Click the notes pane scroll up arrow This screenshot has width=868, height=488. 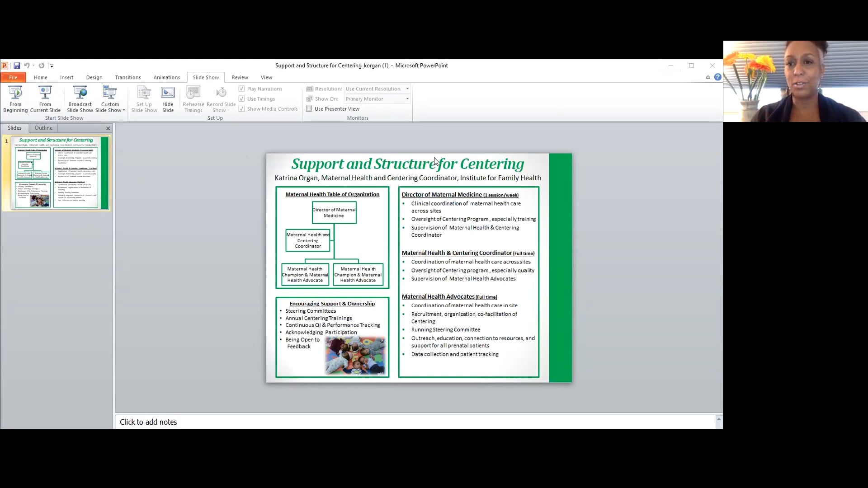point(719,419)
